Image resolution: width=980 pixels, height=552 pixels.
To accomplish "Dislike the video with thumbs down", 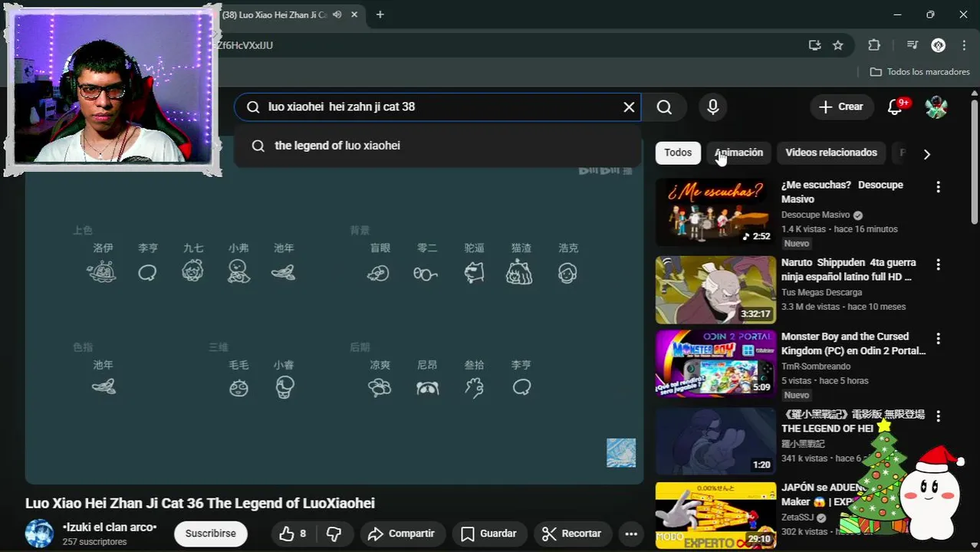I will click(x=334, y=534).
